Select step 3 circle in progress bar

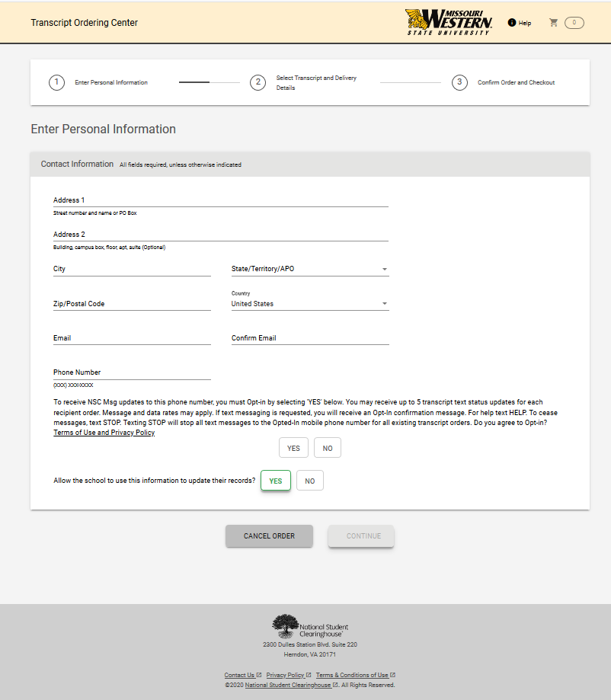point(459,82)
